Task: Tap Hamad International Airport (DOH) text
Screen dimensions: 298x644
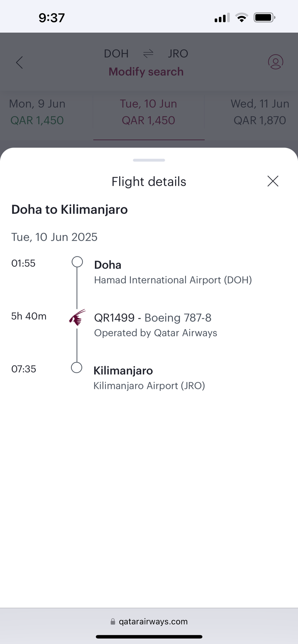Action: point(173,280)
